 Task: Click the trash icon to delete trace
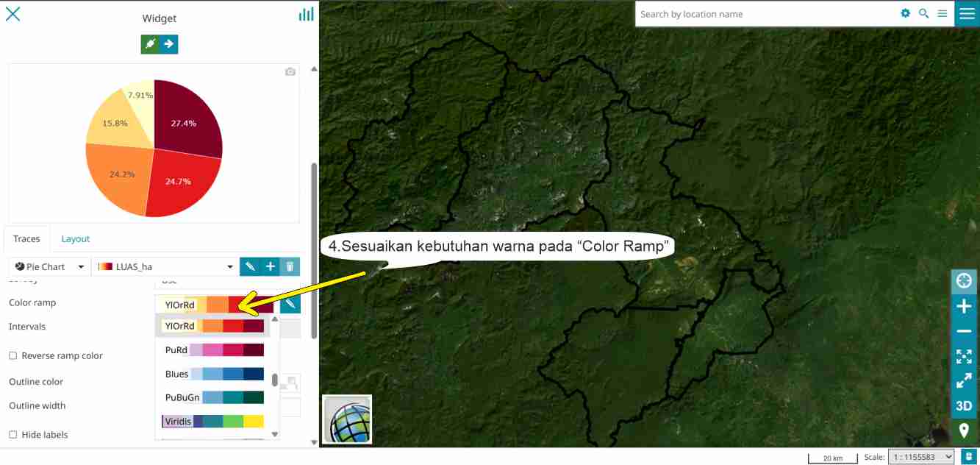pyautogui.click(x=290, y=266)
